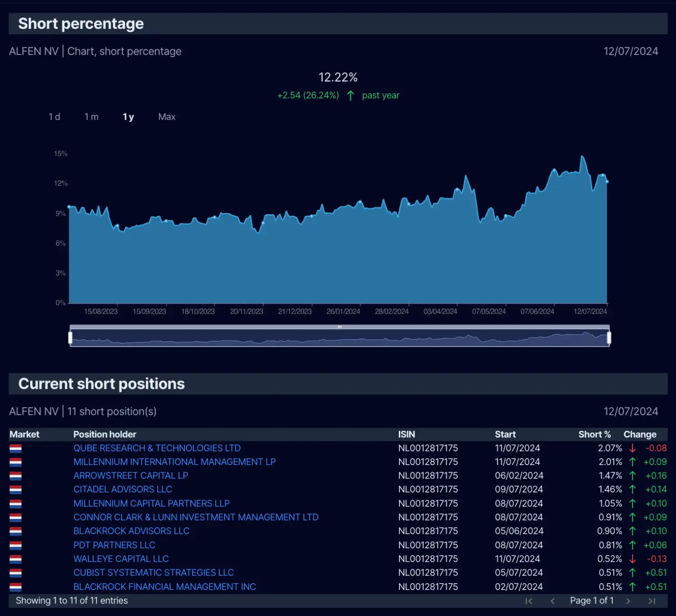Click the Current short positions section heading
Viewport: 676px width, 616px height.
click(x=101, y=384)
